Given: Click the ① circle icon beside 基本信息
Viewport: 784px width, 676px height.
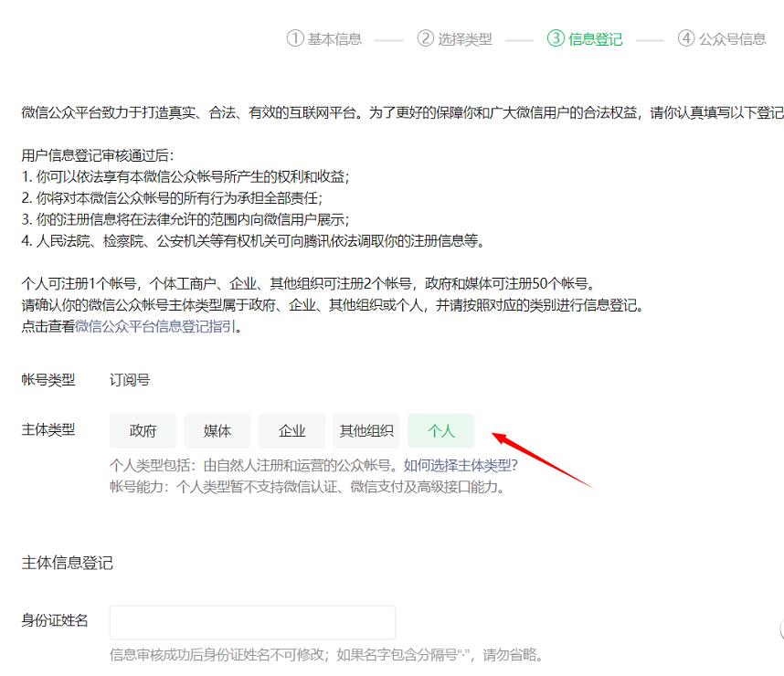Looking at the screenshot, I should click(294, 38).
